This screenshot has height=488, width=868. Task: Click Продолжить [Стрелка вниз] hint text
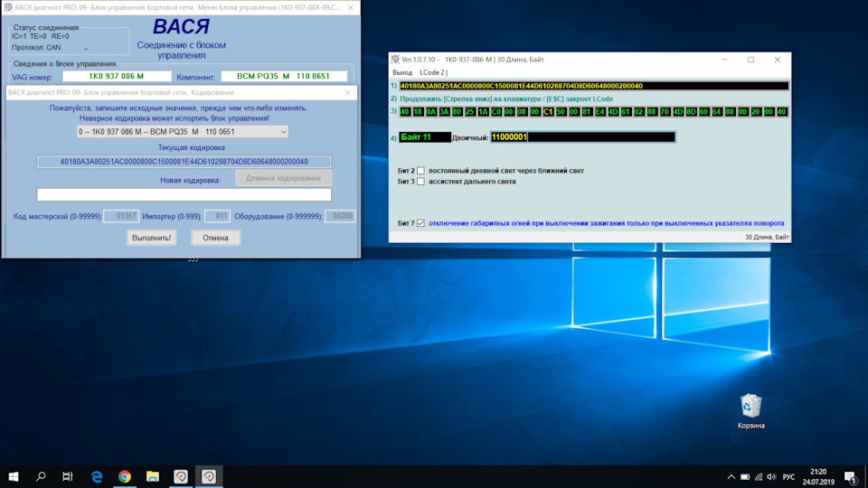click(506, 99)
